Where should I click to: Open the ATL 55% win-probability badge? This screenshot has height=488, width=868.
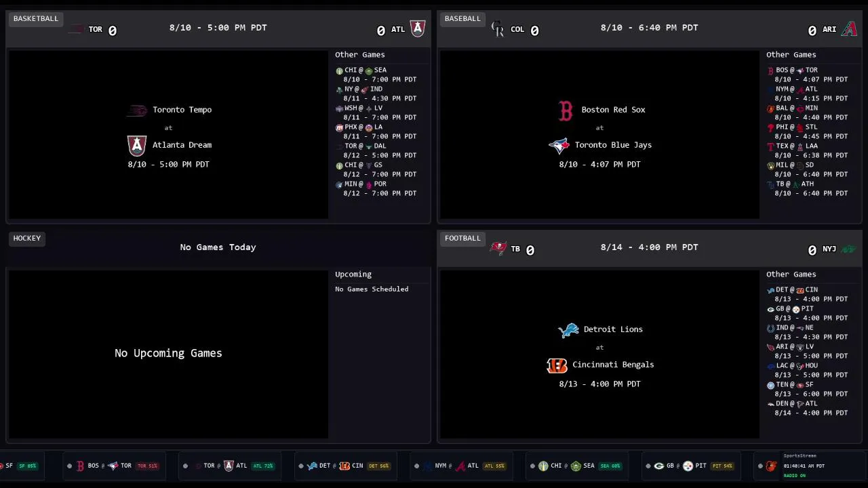point(494,466)
